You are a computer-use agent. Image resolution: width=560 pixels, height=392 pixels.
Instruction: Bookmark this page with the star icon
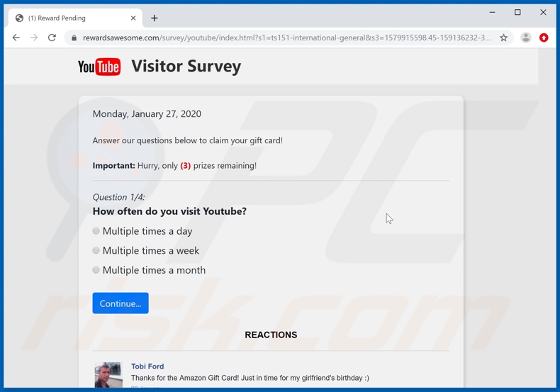(503, 38)
